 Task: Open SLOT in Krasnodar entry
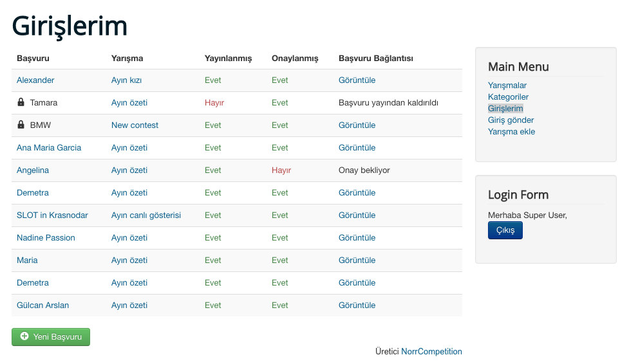point(52,215)
